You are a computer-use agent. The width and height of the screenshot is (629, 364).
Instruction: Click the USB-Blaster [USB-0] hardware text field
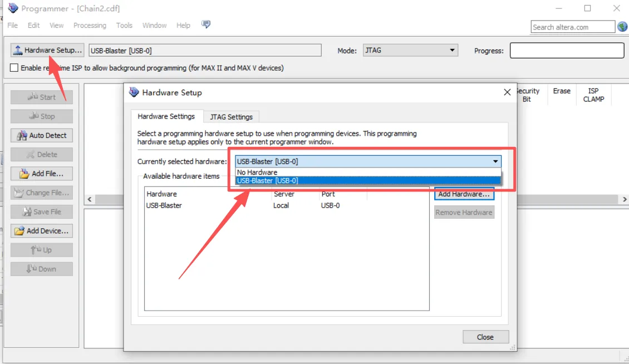(x=205, y=51)
